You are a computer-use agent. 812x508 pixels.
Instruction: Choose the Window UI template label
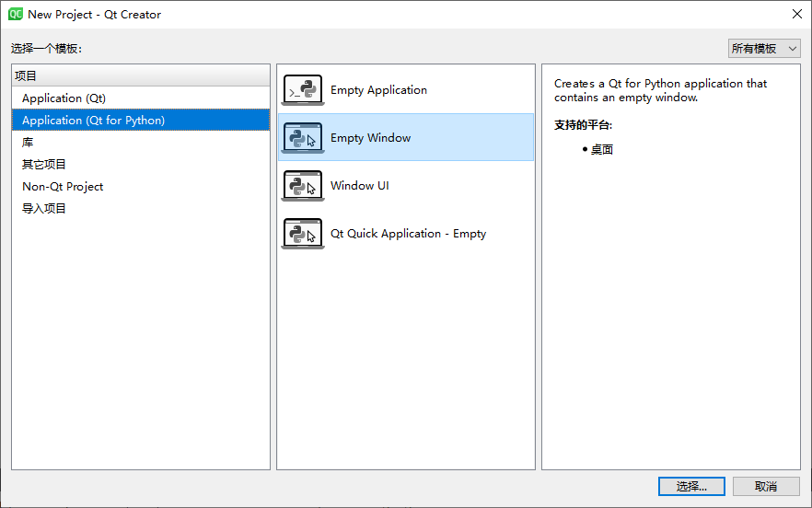pos(359,185)
